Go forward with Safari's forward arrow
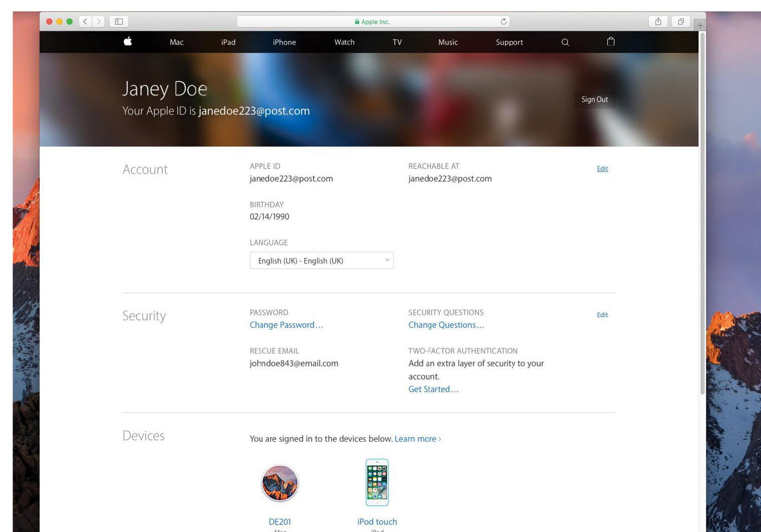The width and height of the screenshot is (761, 532). coord(98,22)
